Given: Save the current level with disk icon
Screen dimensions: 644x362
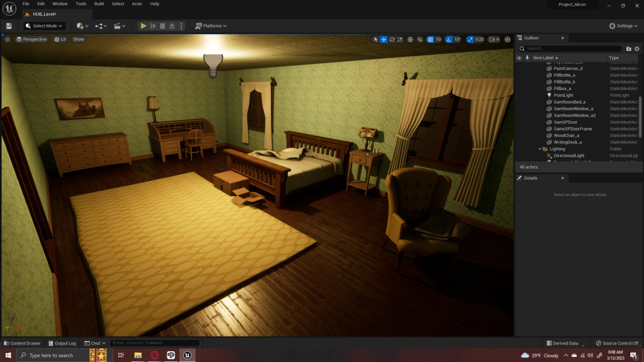Looking at the screenshot, I should 9,26.
